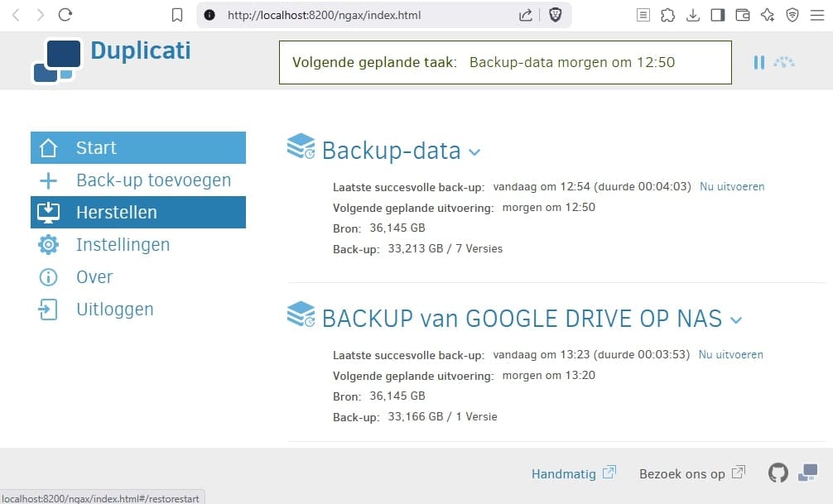833x504 pixels.
Task: Expand the Backup-data chevron
Action: click(x=474, y=153)
